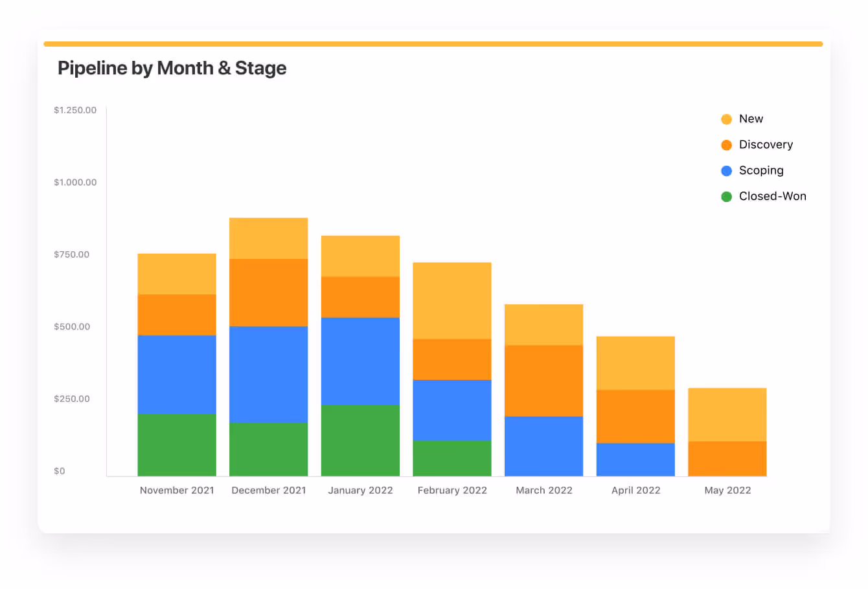The image size is (868, 589).
Task: Toggle the Closed-Won series legend label
Action: click(x=772, y=197)
